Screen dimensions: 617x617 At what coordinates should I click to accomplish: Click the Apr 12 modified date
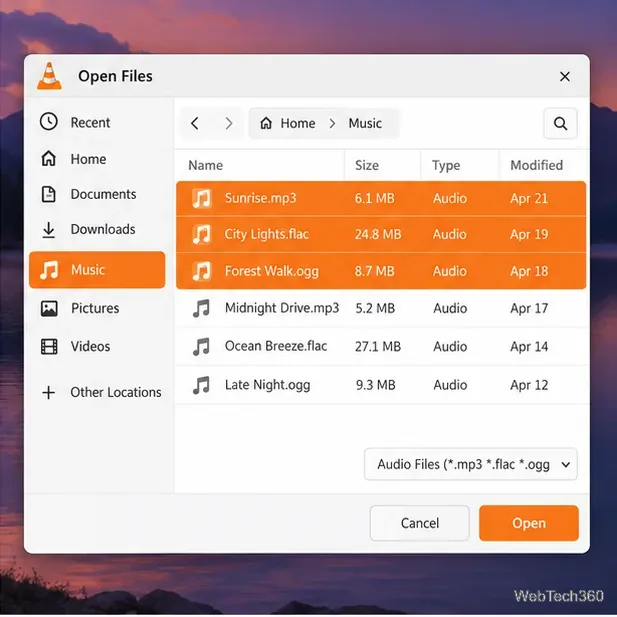(x=529, y=385)
